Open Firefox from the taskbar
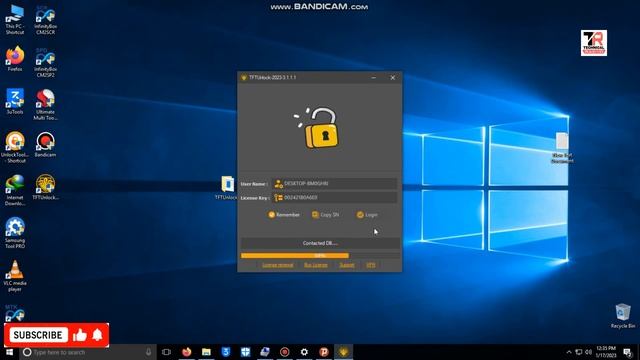The height and width of the screenshot is (360, 640). (x=187, y=352)
